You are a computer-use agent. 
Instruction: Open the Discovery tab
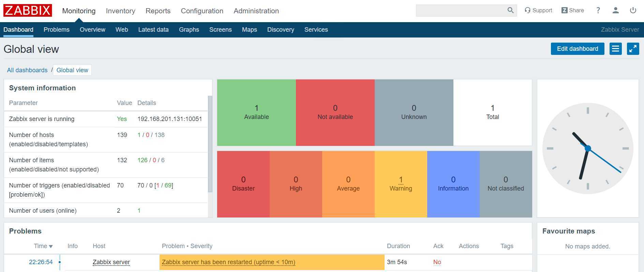(x=281, y=30)
